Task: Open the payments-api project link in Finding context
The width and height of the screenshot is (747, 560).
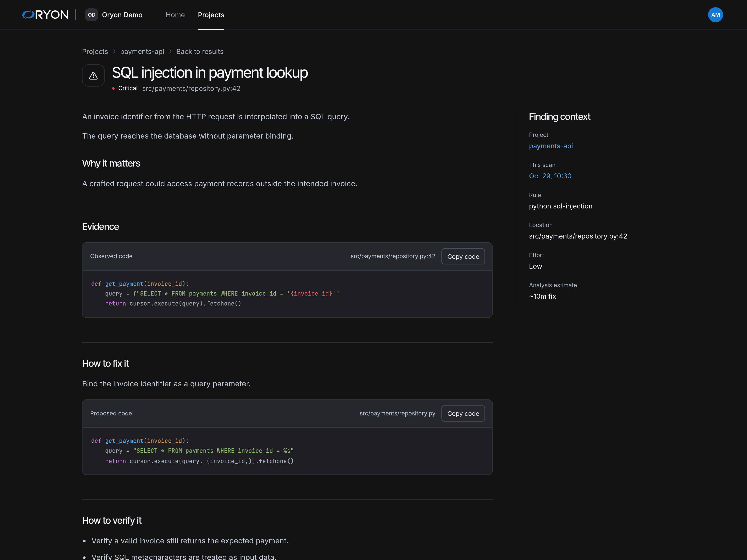Action: 551,146
